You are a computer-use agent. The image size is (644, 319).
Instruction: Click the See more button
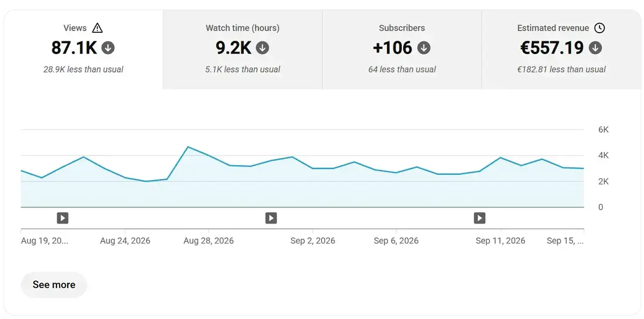[54, 285]
